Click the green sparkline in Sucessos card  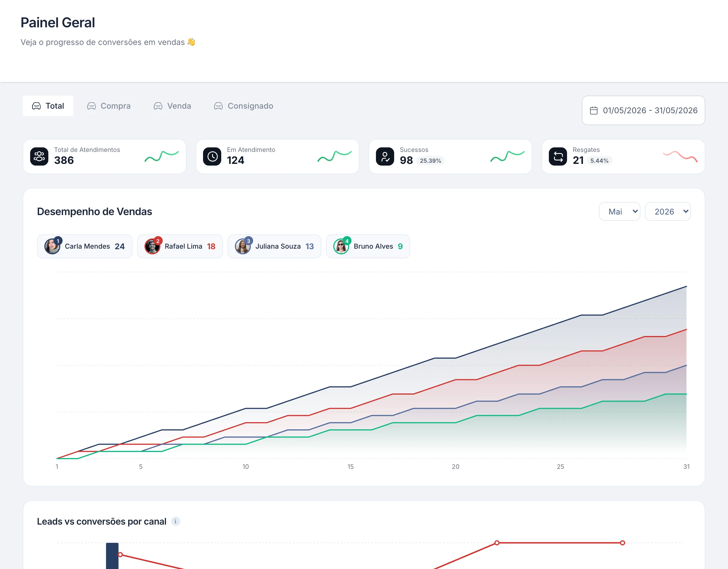point(507,156)
